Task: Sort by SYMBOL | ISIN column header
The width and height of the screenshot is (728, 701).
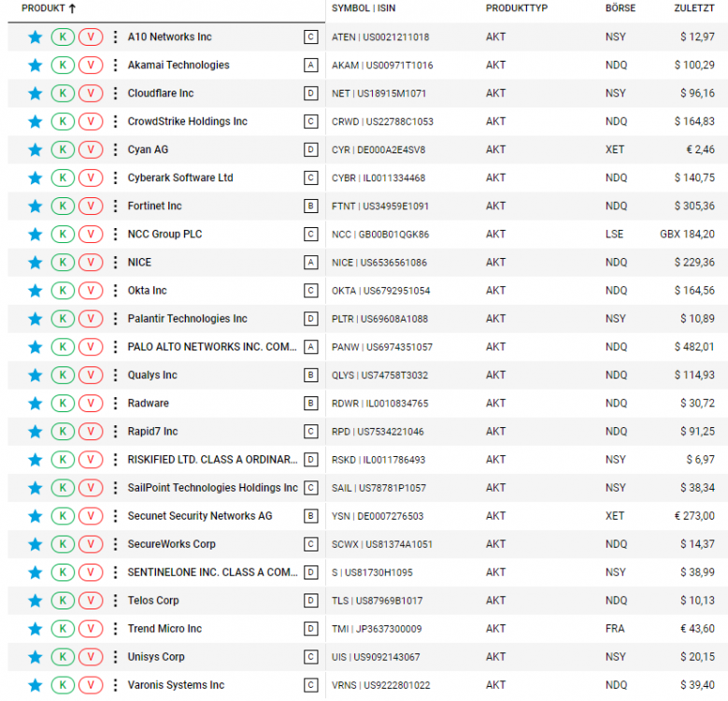Action: click(364, 8)
